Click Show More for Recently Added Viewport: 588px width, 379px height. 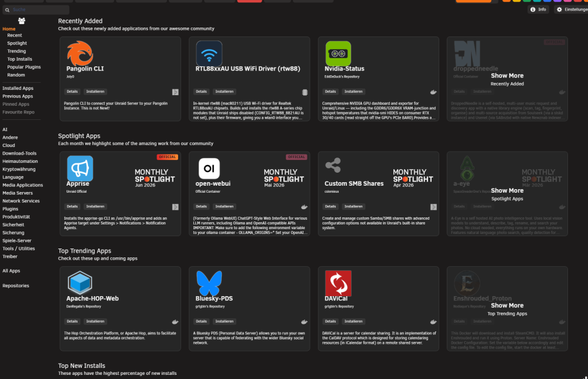coord(507,76)
